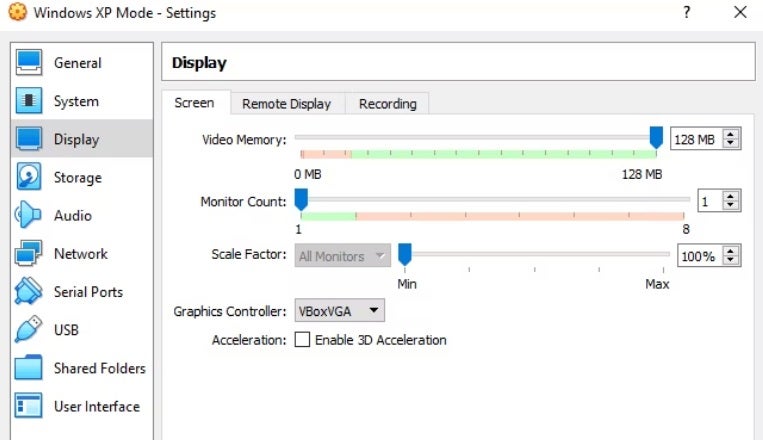Open the Serial Ports settings category
Screen dimensions: 763x440
click(x=82, y=292)
